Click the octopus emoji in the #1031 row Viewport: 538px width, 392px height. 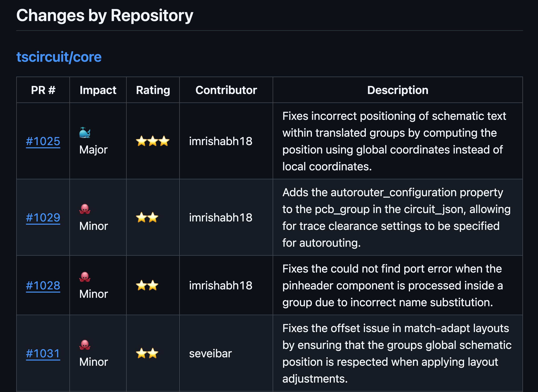coord(85,345)
